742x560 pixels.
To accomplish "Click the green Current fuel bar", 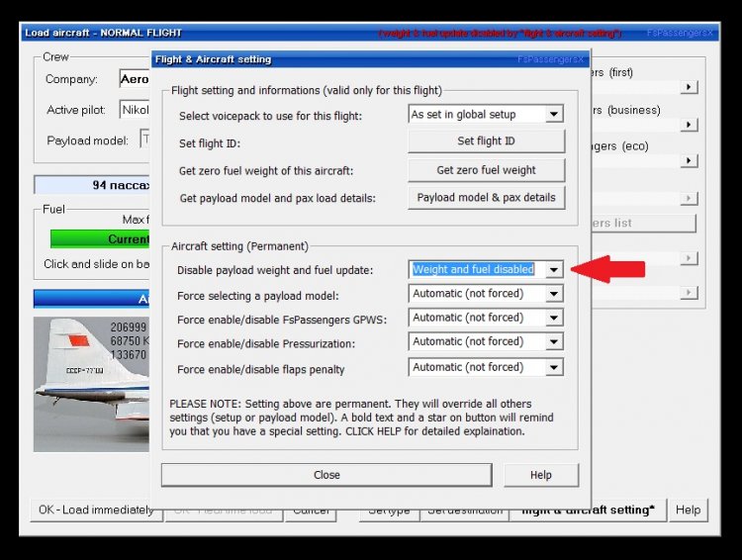I will click(99, 238).
